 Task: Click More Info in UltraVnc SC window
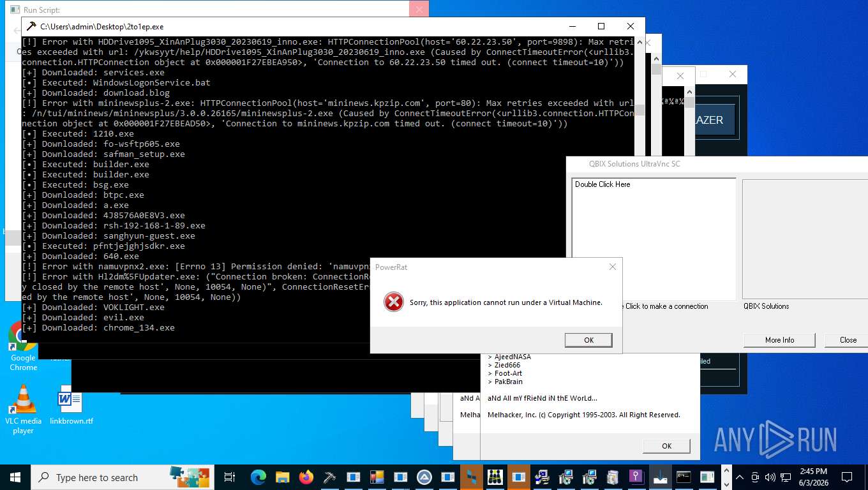779,340
